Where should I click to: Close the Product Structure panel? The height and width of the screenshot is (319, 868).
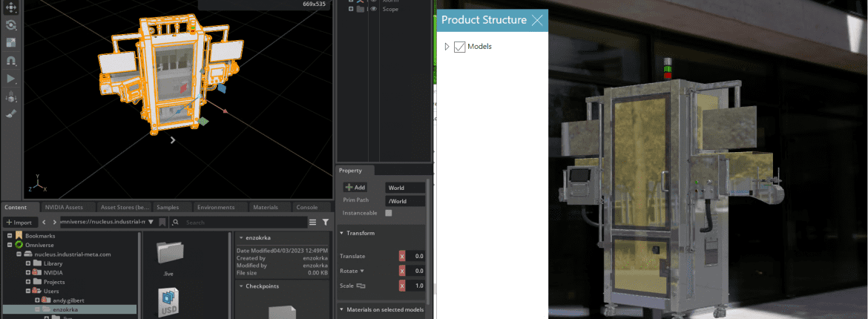[536, 21]
